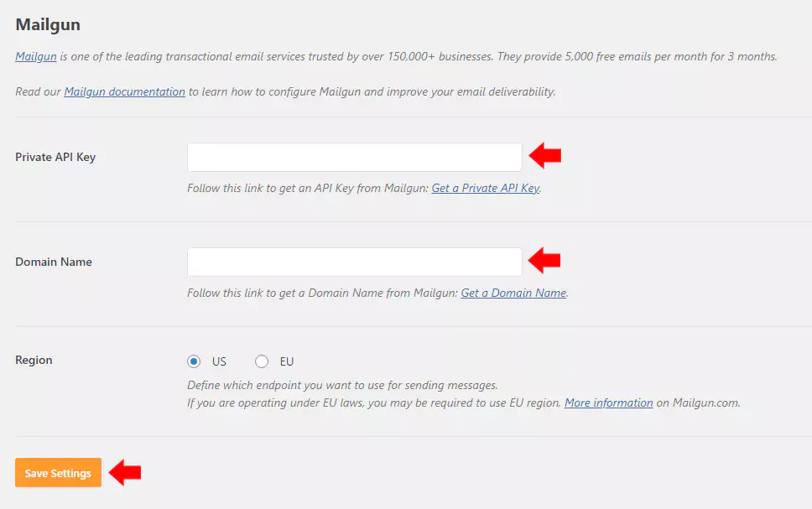This screenshot has width=812, height=509.
Task: Click the Region label
Action: [34, 360]
